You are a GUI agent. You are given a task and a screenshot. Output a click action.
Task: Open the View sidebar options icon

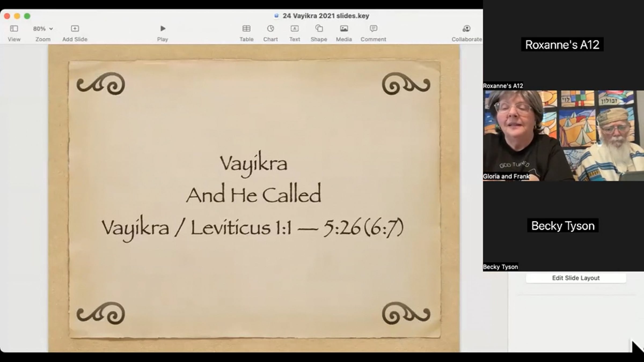pyautogui.click(x=14, y=29)
